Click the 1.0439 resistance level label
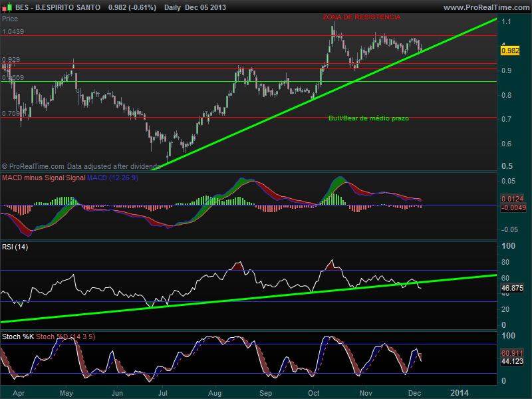 pyautogui.click(x=13, y=31)
